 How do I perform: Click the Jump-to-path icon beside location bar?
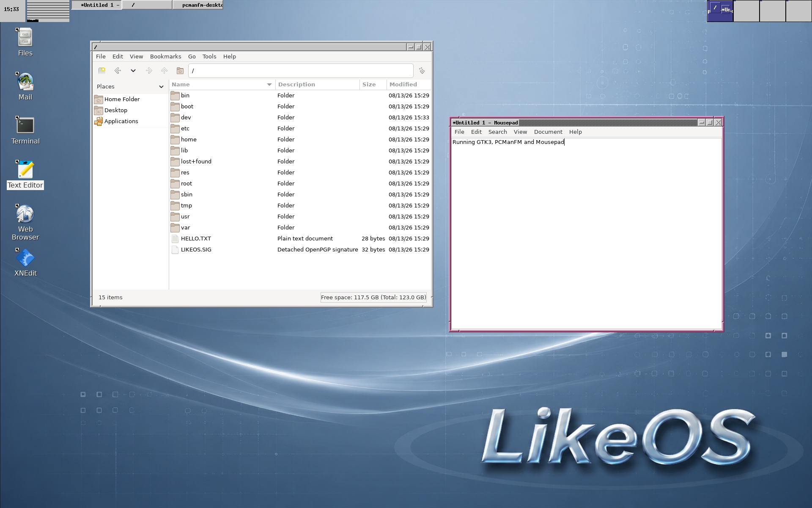point(422,71)
